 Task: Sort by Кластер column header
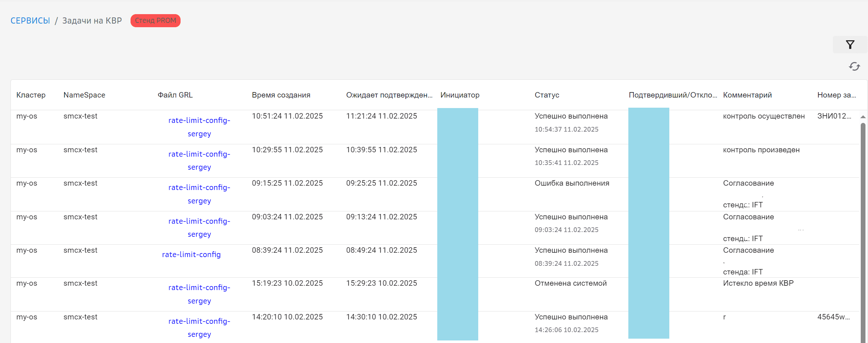pos(31,95)
